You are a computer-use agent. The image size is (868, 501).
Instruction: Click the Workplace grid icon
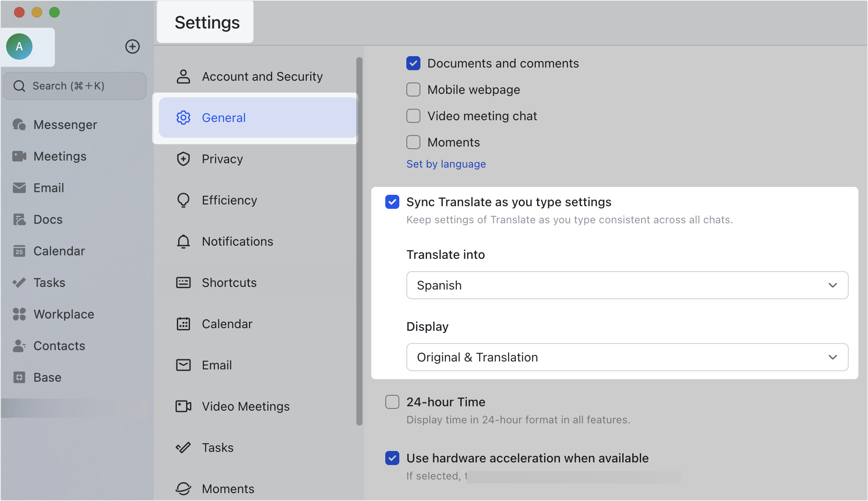click(19, 314)
